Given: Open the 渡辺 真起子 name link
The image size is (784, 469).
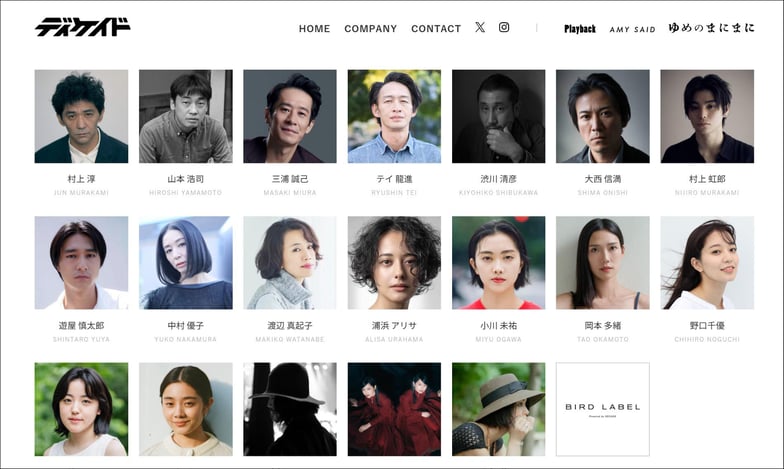Looking at the screenshot, I should [290, 326].
